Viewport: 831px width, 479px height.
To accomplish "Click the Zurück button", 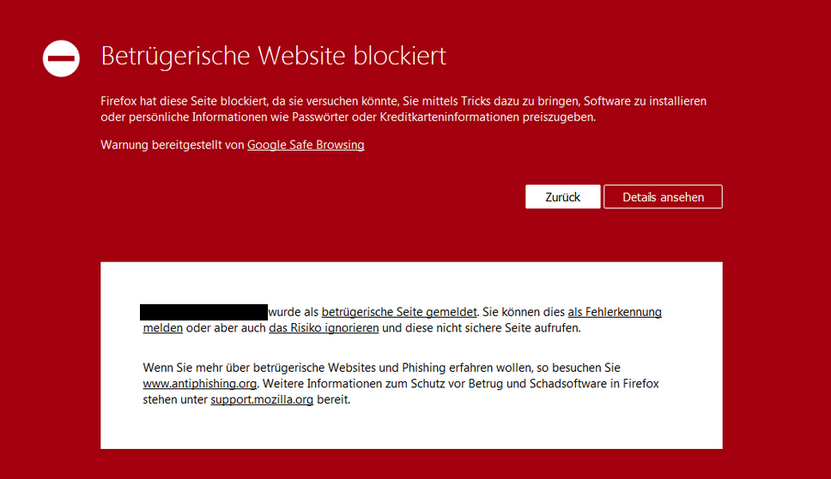I will pyautogui.click(x=562, y=197).
